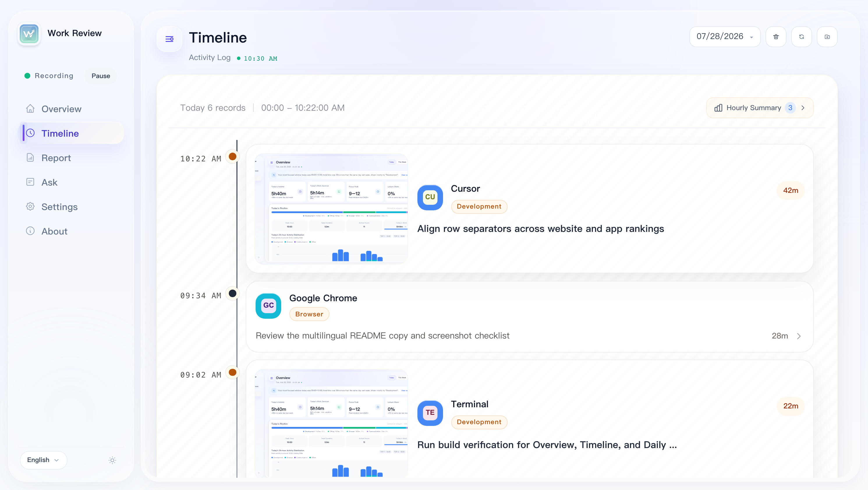Open the Report page
The image size is (868, 490).
click(x=71, y=158)
